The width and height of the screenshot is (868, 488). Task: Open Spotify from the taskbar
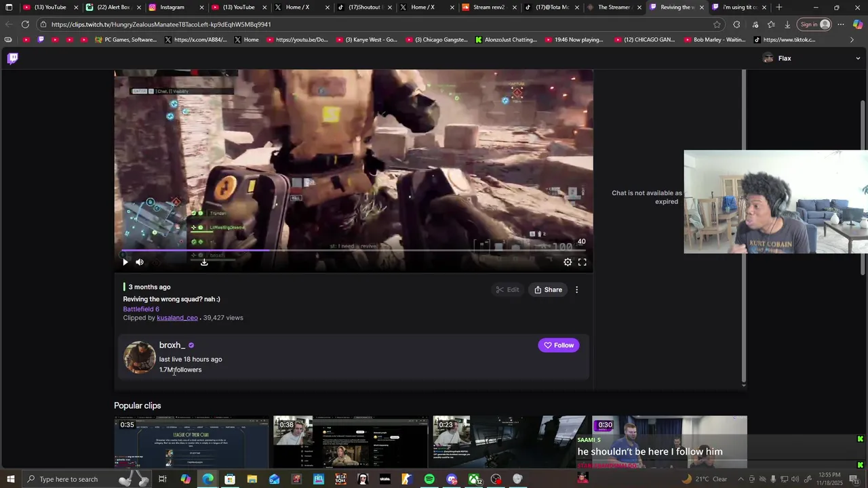tap(429, 479)
